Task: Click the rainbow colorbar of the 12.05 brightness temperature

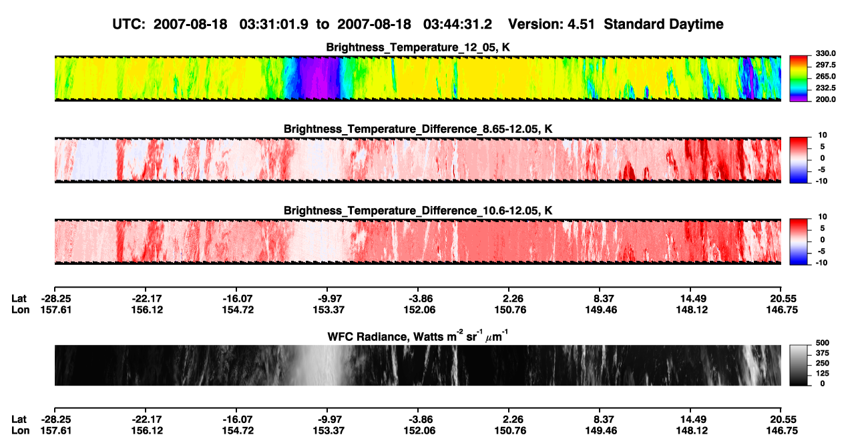Action: (x=799, y=78)
